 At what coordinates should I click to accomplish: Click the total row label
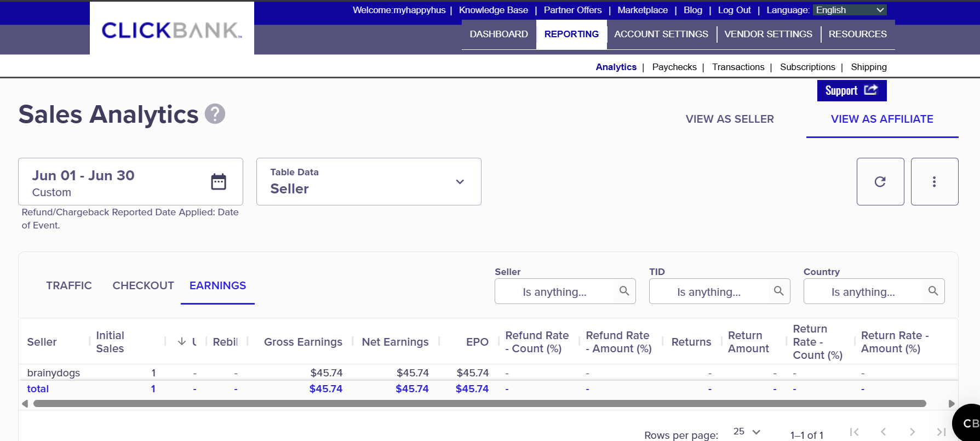[x=38, y=388]
